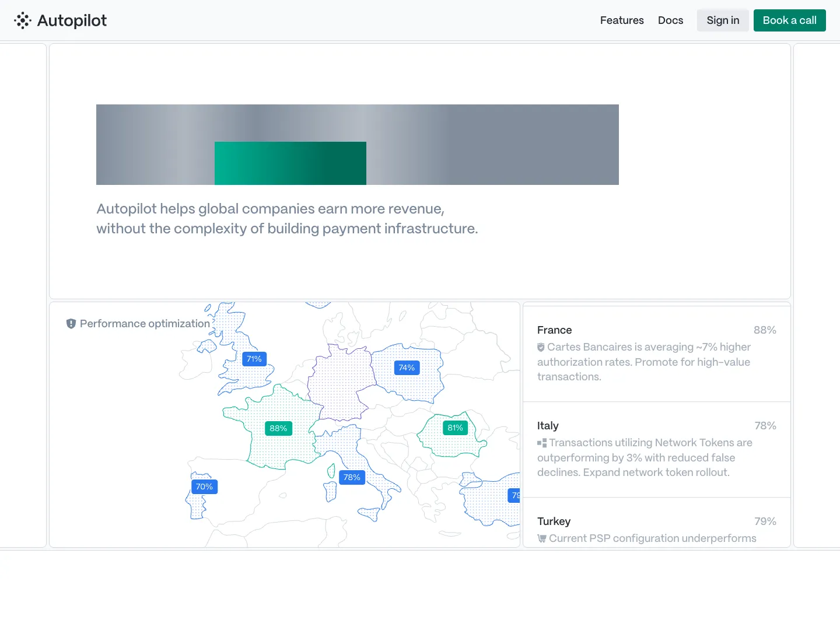This screenshot has width=840, height=630.
Task: Select the Network Tokens description text
Action: tap(645, 457)
